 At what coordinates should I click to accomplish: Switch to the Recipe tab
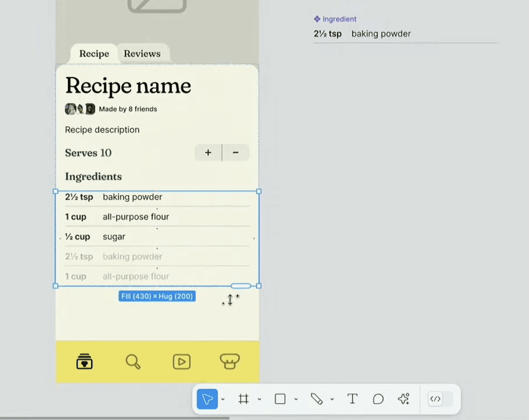tap(94, 53)
